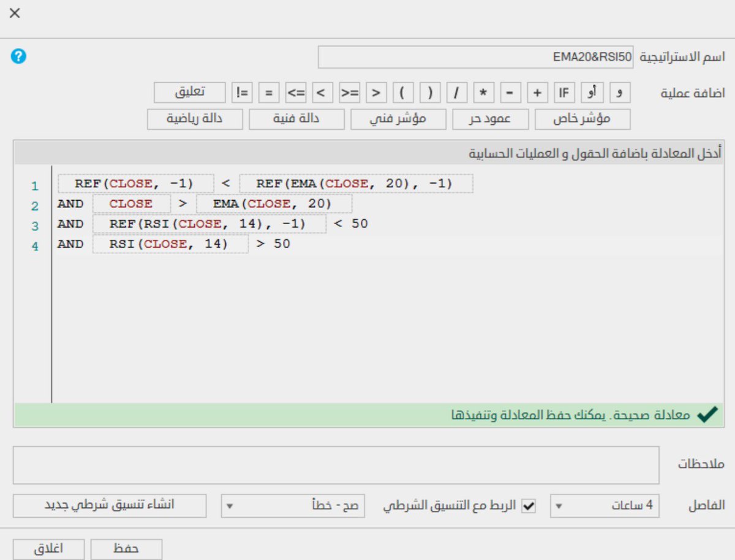Open the 4 ساعات interval dropdown

[x=605, y=506]
